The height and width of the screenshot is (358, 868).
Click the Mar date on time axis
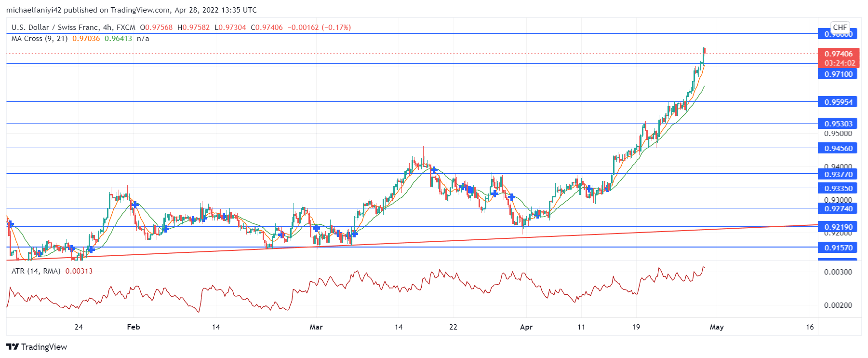[316, 327]
